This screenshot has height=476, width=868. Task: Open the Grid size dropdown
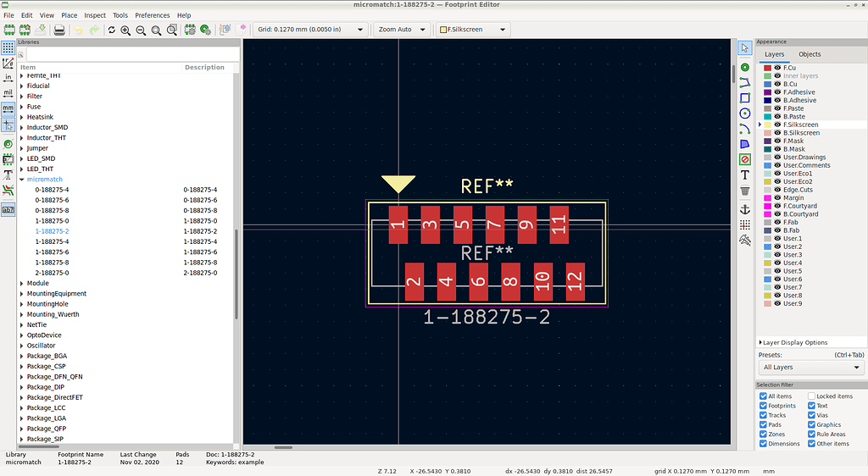tap(310, 30)
